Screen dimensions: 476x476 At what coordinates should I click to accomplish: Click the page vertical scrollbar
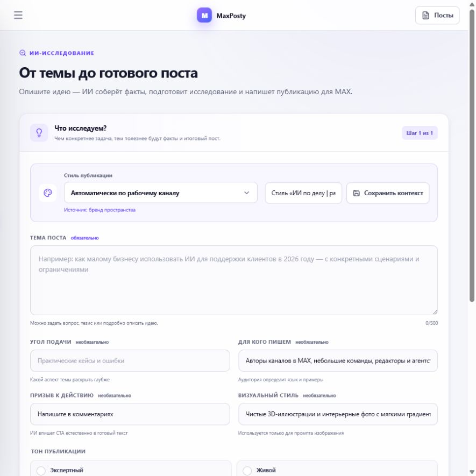coord(472,155)
